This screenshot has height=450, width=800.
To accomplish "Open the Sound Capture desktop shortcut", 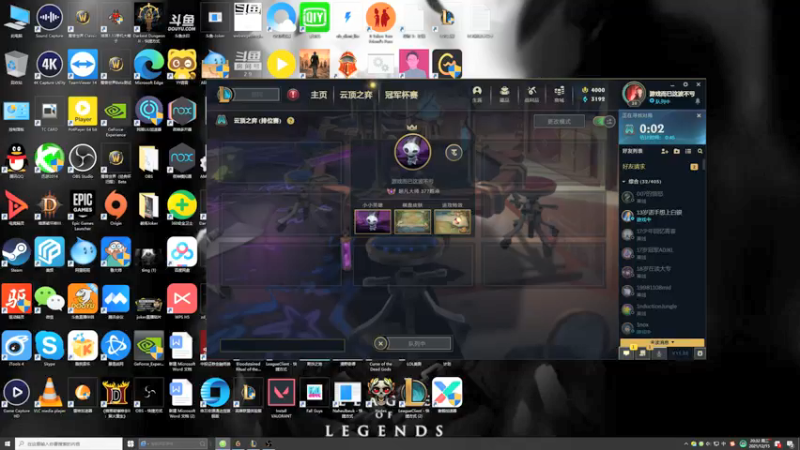I will tap(49, 20).
